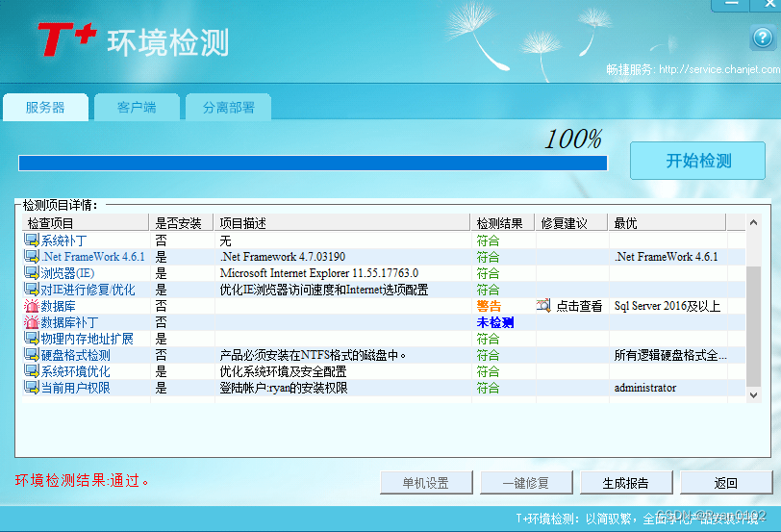781x532 pixels.
Task: Click Microsoft Internet Explorer 11.55.17763.0 description
Action: [319, 273]
